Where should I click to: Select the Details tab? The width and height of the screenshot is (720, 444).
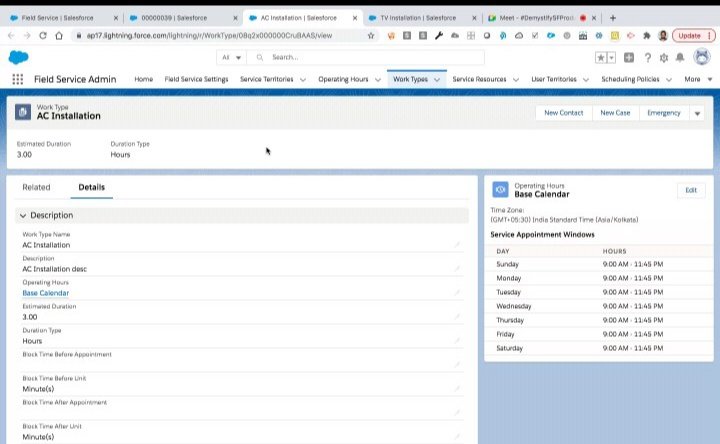pos(91,187)
